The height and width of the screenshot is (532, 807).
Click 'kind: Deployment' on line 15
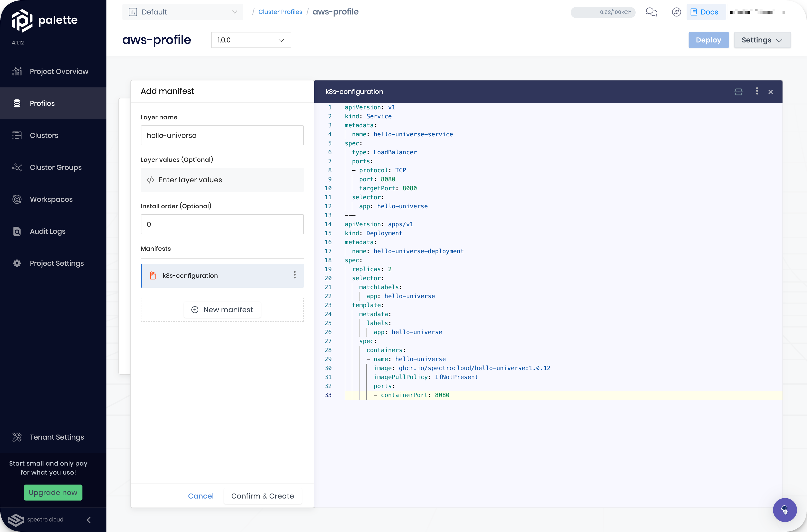pyautogui.click(x=373, y=233)
